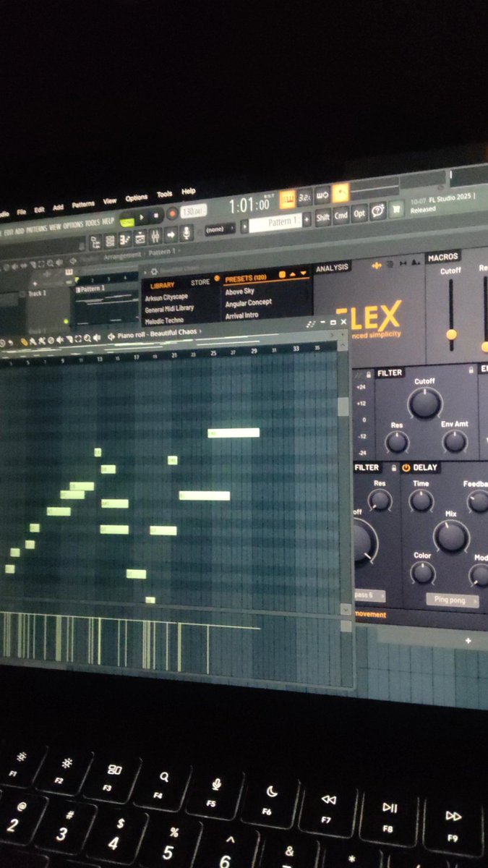The width and height of the screenshot is (488, 868).
Task: Open the Tools menu
Action: pyautogui.click(x=164, y=194)
